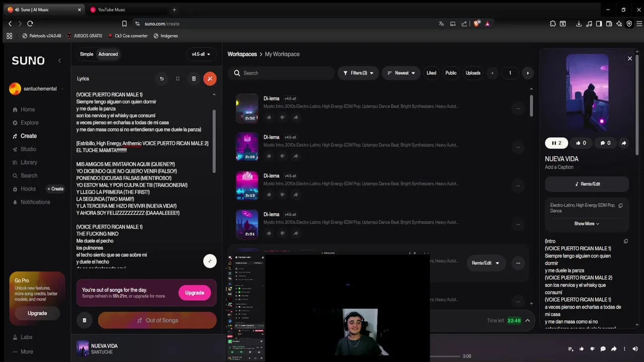Copy the Electro-Latino style description
Viewport: 644px width, 362px height.
(620, 205)
